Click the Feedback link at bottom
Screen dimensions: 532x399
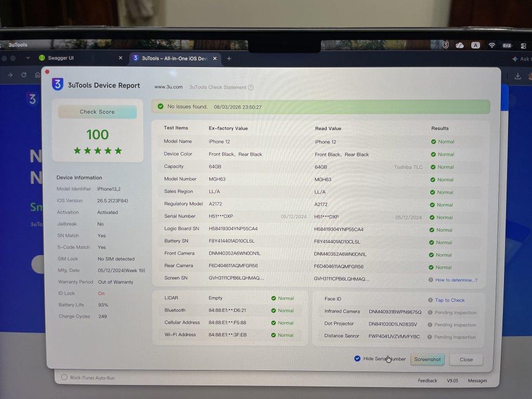coord(427,381)
